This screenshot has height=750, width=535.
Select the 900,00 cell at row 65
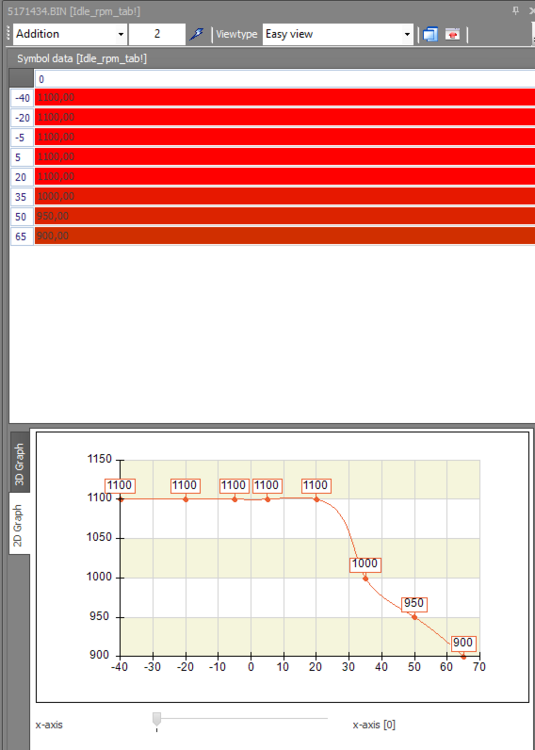284,236
